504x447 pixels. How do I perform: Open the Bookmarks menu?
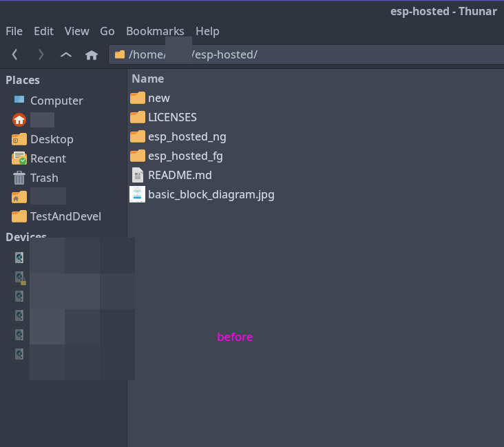155,31
